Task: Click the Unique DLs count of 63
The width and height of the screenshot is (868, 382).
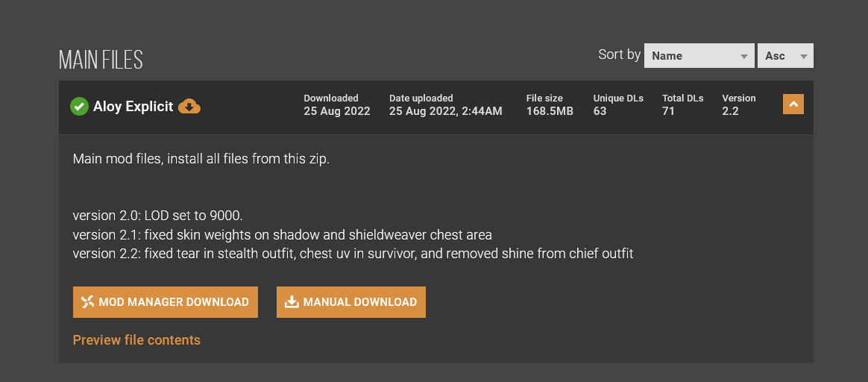Action: pos(600,111)
